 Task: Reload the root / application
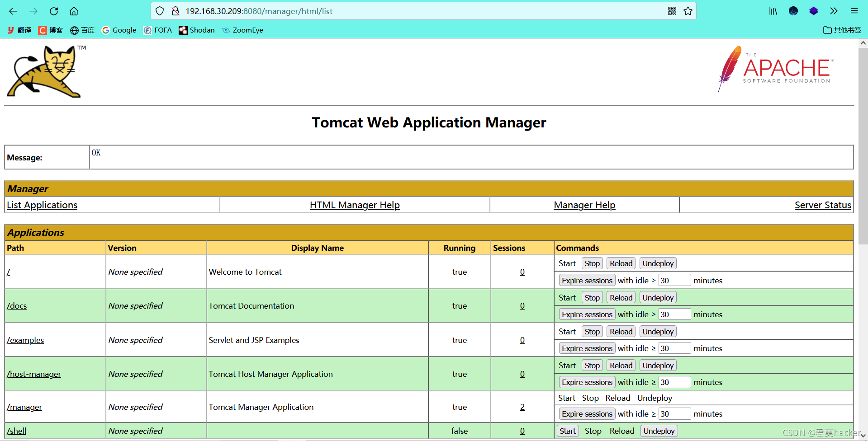(x=621, y=263)
